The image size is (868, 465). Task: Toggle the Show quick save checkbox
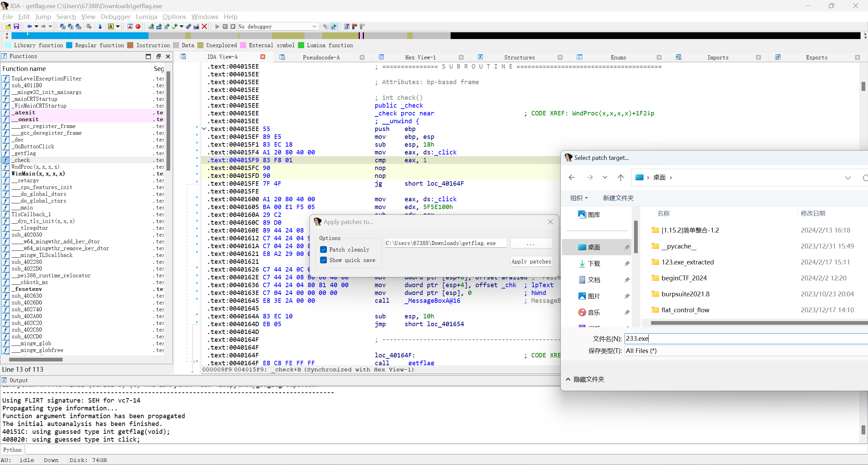pyautogui.click(x=323, y=260)
